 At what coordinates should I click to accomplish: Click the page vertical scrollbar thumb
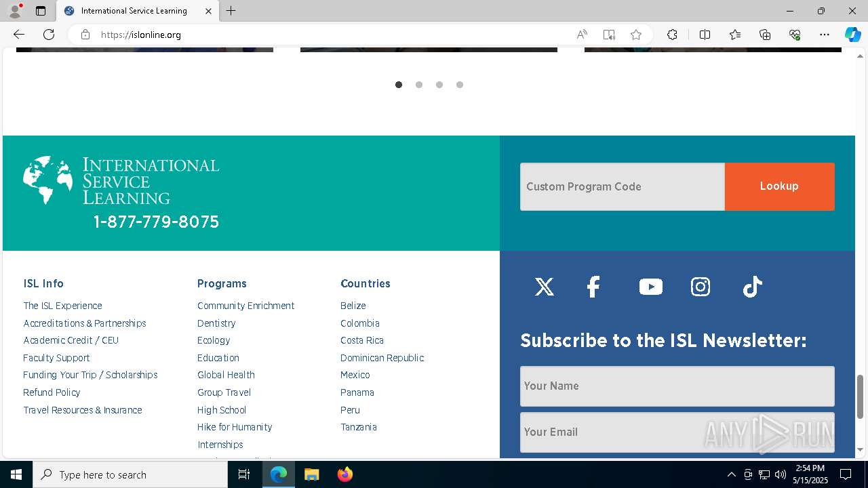(861, 396)
